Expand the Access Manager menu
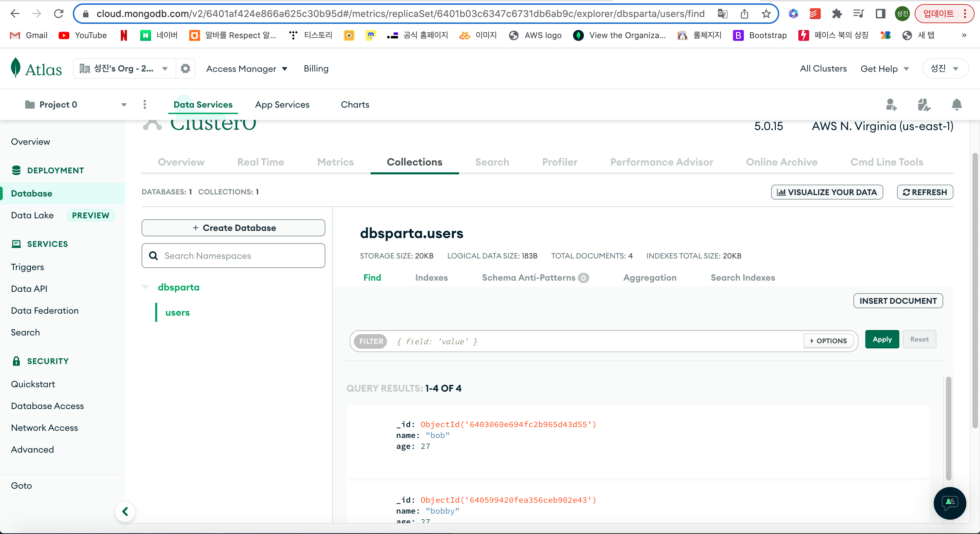The image size is (980, 534). 246,68
